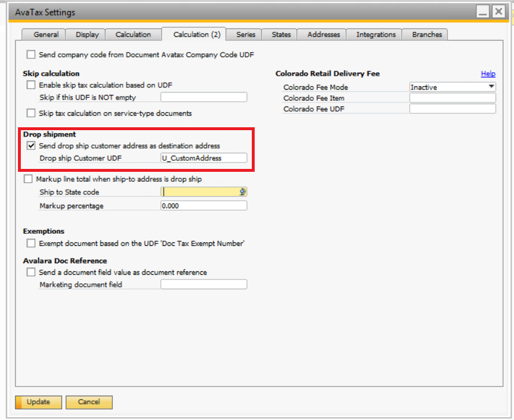Click the Colorado Fee Item input field
514x420 pixels.
point(453,98)
